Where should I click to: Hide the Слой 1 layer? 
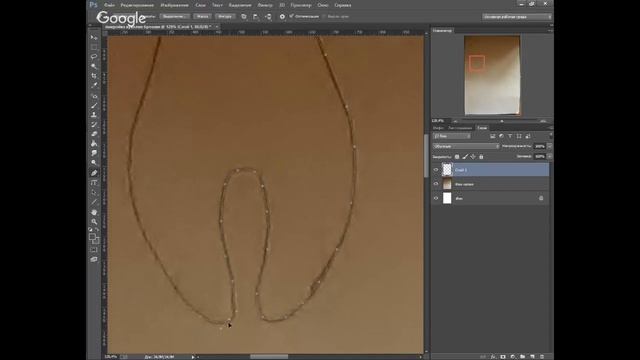click(436, 169)
